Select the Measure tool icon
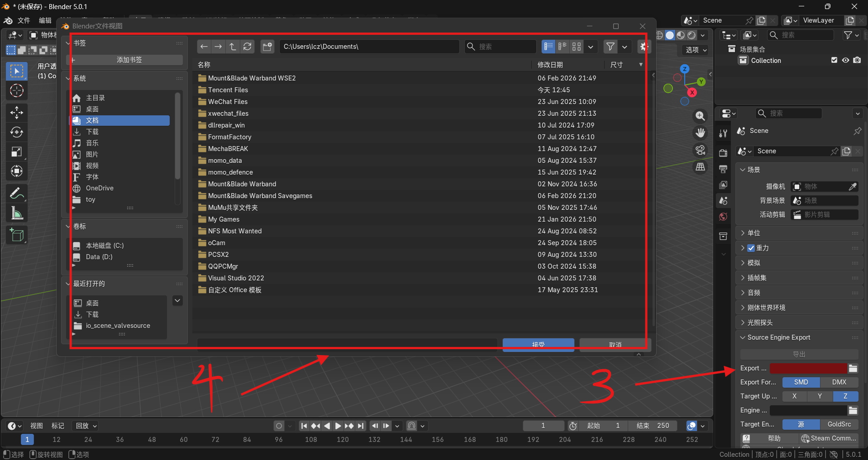This screenshot has height=460, width=868. (17, 213)
